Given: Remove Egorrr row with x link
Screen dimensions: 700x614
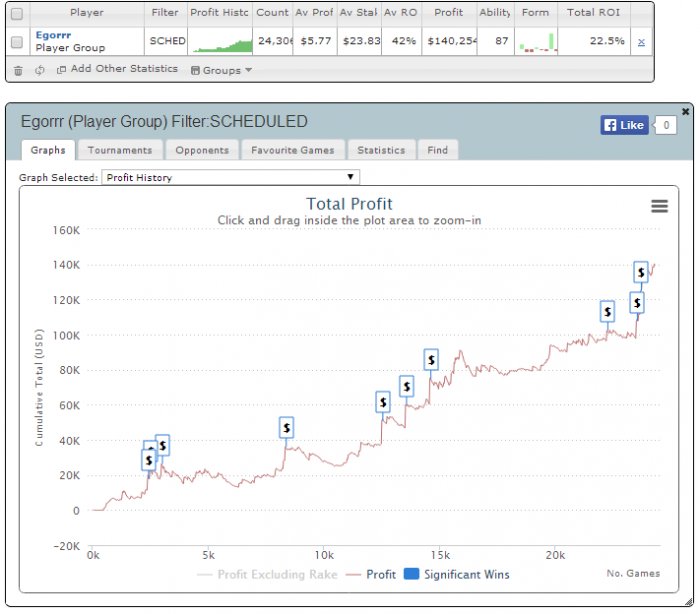Looking at the screenshot, I should coord(641,42).
